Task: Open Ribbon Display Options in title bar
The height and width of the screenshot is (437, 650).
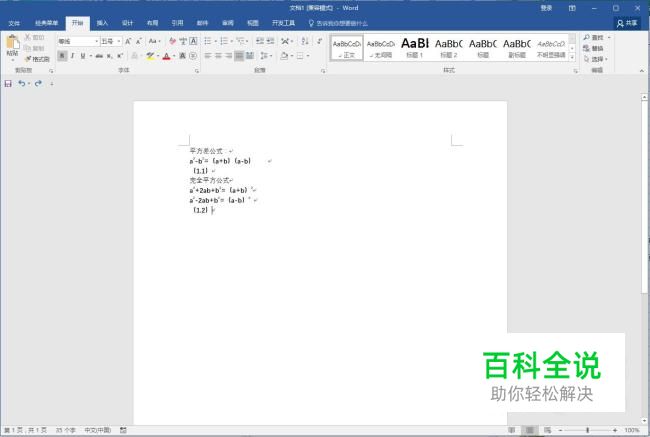Action: [x=572, y=8]
